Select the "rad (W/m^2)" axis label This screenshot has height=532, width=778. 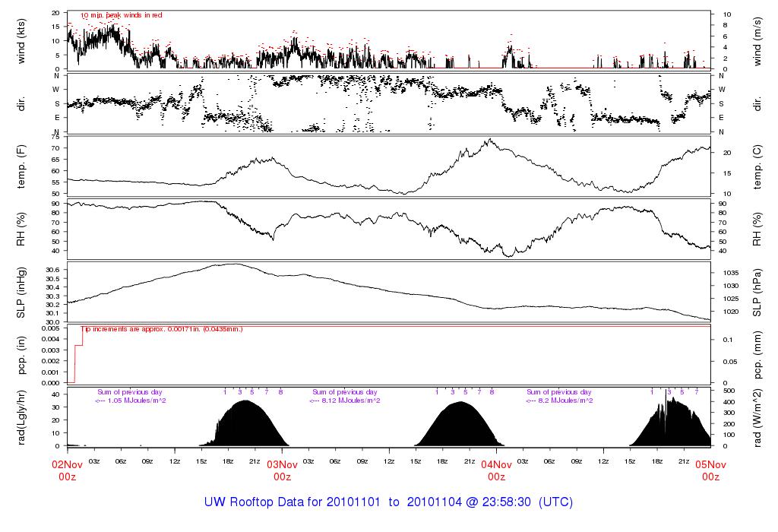tap(757, 418)
